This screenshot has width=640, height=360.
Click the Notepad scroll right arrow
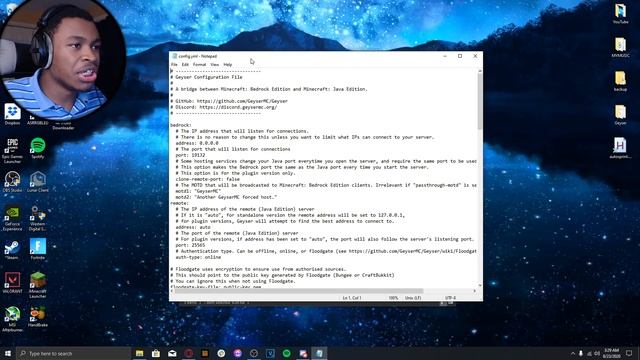click(x=474, y=291)
